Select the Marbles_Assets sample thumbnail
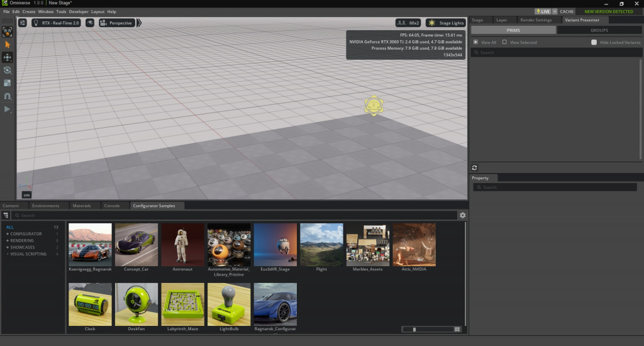This screenshot has width=644, height=346. click(x=368, y=245)
